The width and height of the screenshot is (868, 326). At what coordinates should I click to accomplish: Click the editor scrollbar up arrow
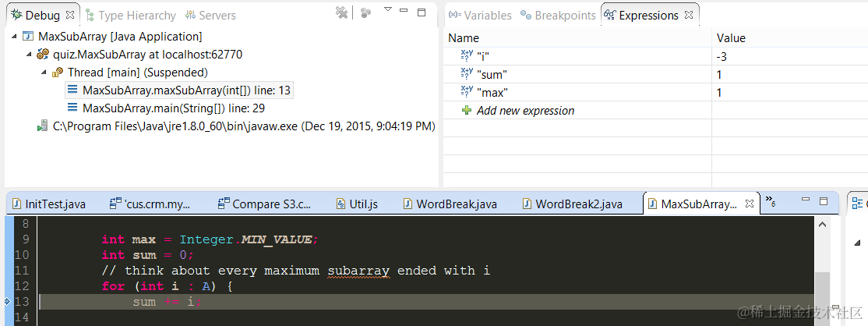(x=822, y=225)
